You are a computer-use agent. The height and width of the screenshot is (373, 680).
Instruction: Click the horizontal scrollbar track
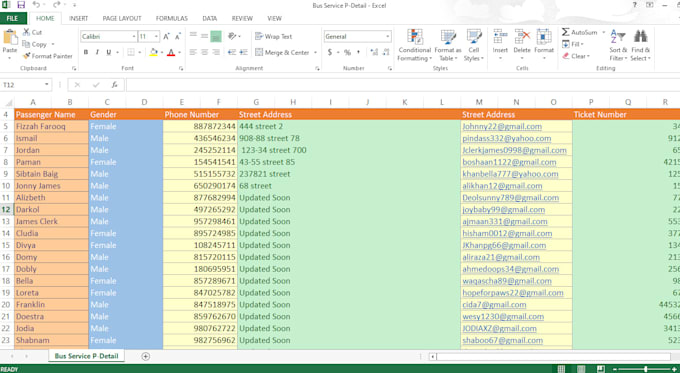tap(553, 357)
